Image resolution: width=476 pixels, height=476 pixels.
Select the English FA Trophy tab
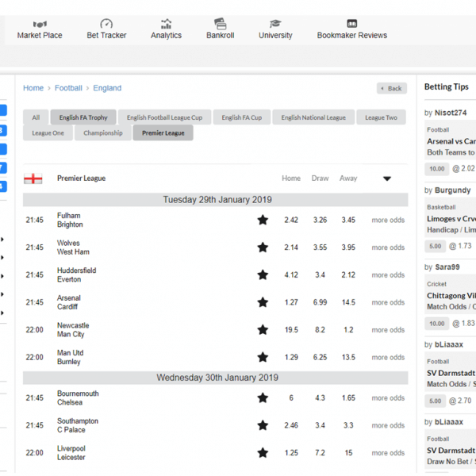click(x=83, y=117)
